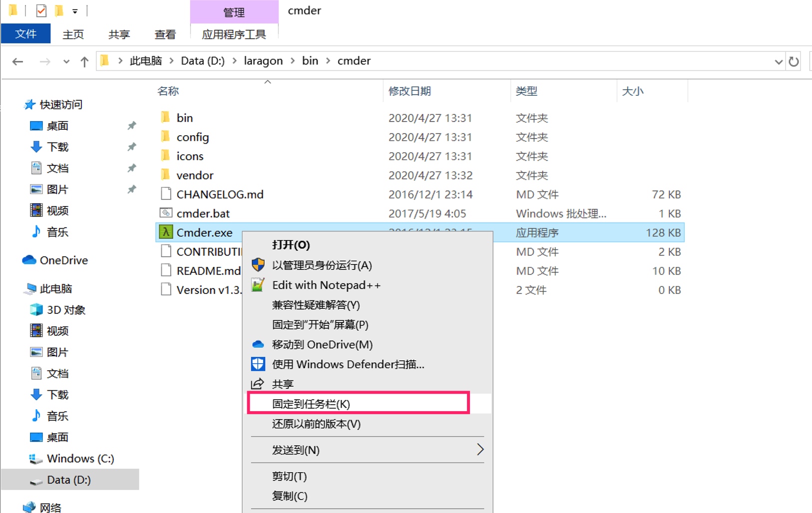Open the 文件 menu tab
The height and width of the screenshot is (513, 812).
click(x=25, y=34)
